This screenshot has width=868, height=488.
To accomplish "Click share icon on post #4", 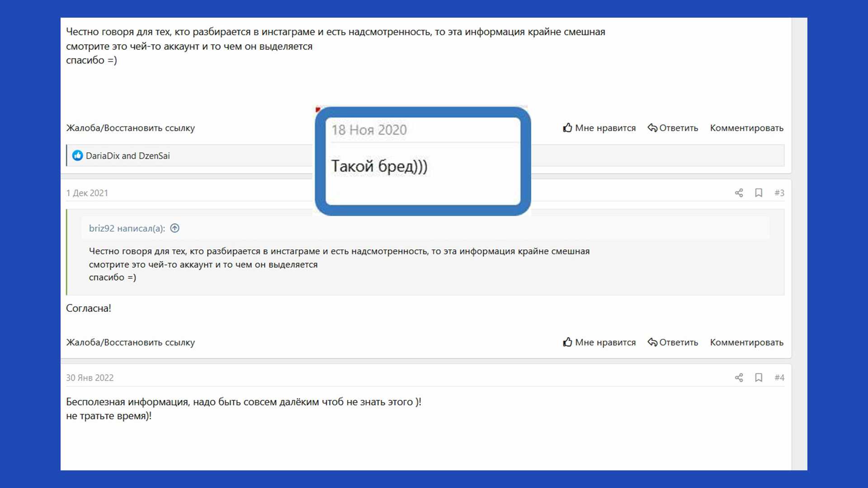I will (739, 378).
